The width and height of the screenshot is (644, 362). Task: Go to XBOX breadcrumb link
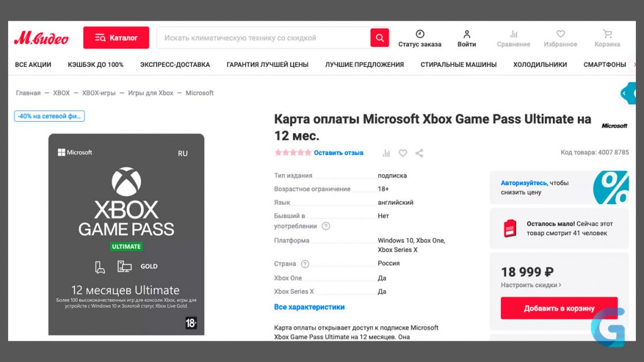pos(61,93)
